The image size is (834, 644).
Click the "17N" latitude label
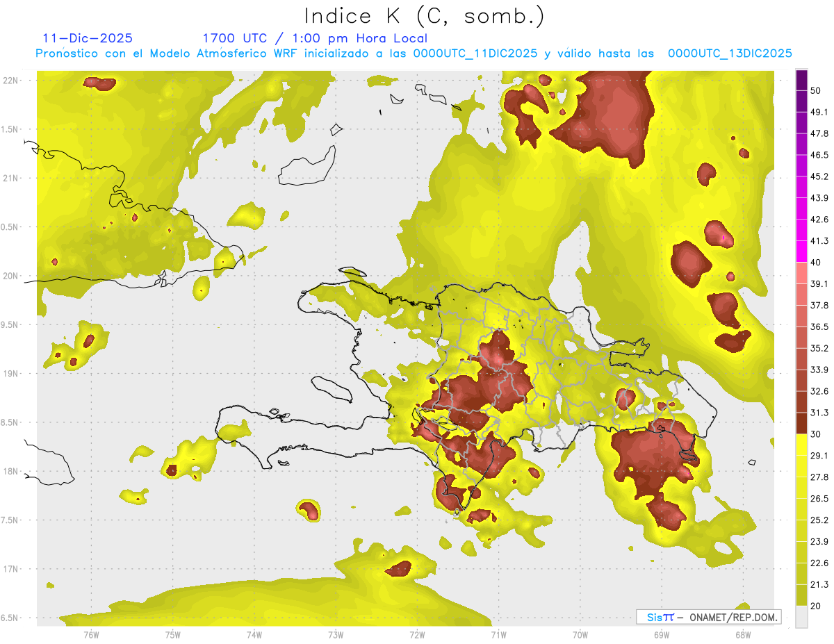(x=10, y=569)
